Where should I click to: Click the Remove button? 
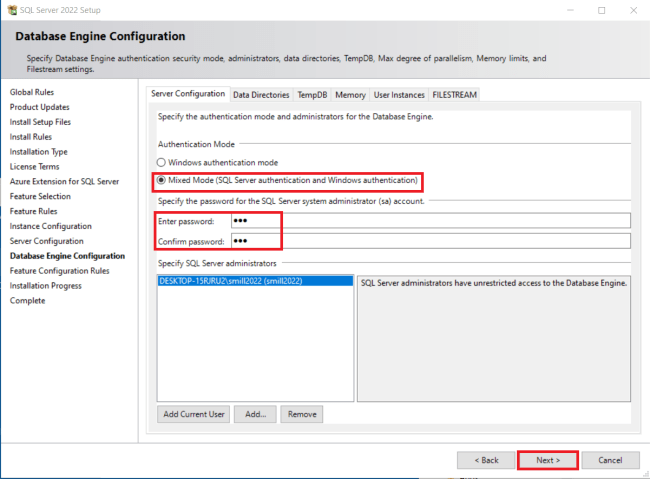click(302, 414)
